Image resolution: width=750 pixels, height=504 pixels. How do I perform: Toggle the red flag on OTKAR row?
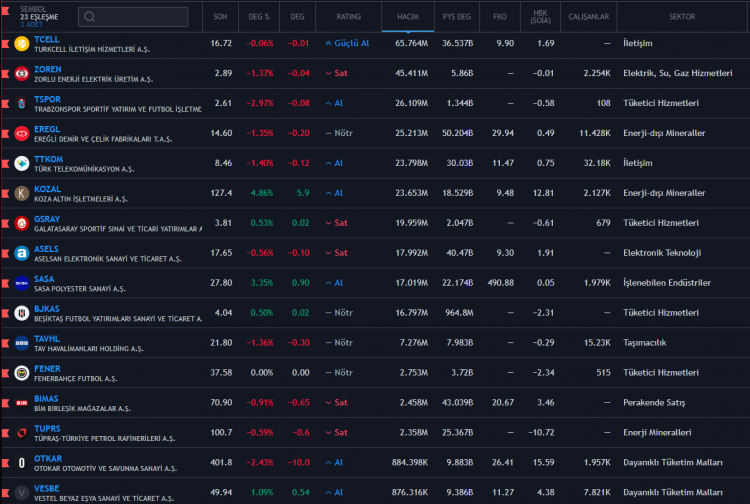pos(6,463)
